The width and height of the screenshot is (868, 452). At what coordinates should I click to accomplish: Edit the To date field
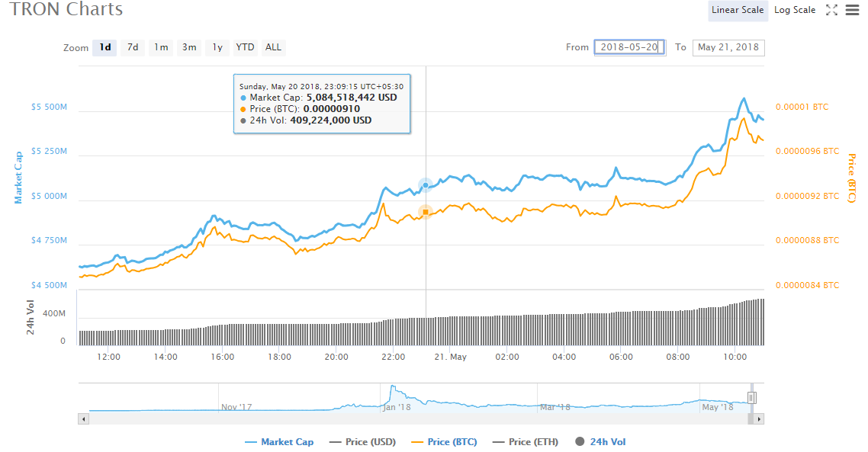(x=728, y=47)
